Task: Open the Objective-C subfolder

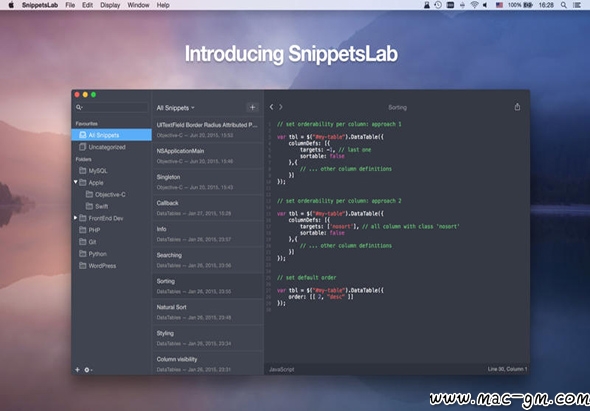Action: coord(111,194)
